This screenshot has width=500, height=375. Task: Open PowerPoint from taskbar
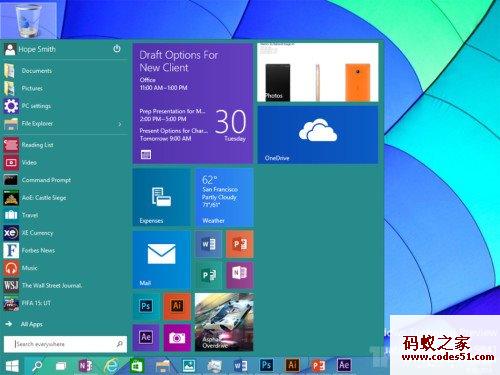pos(318,366)
